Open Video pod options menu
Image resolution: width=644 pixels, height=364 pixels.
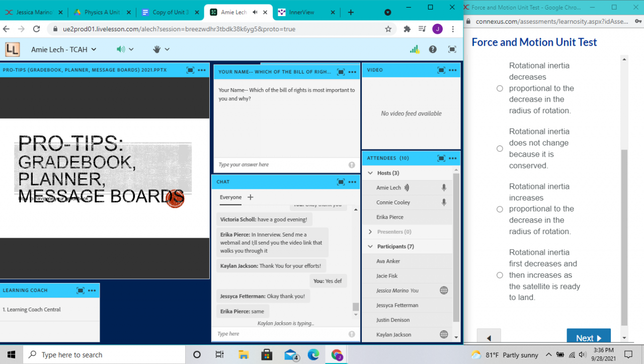click(x=453, y=70)
